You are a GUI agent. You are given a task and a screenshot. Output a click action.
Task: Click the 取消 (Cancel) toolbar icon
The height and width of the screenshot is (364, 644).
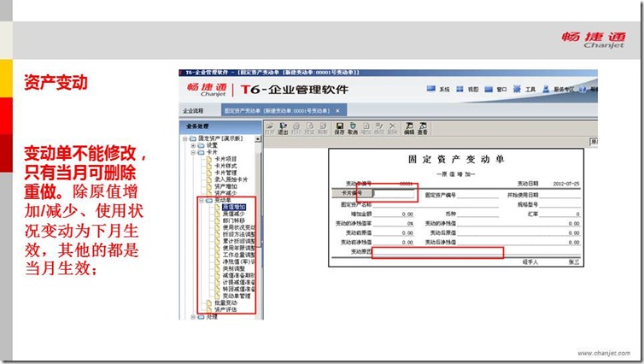[x=353, y=128]
